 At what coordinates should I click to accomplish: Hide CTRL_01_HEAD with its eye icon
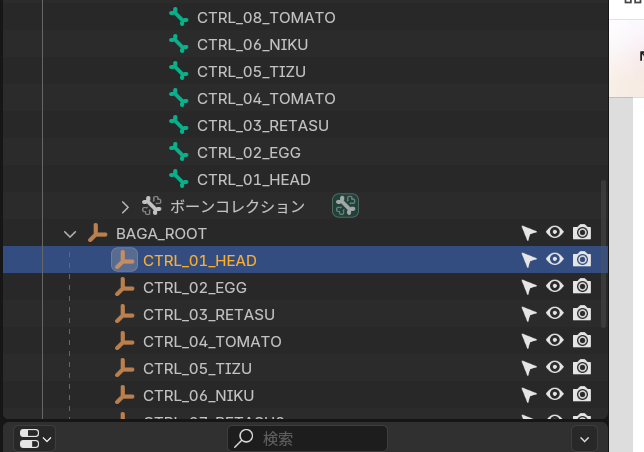tap(555, 260)
